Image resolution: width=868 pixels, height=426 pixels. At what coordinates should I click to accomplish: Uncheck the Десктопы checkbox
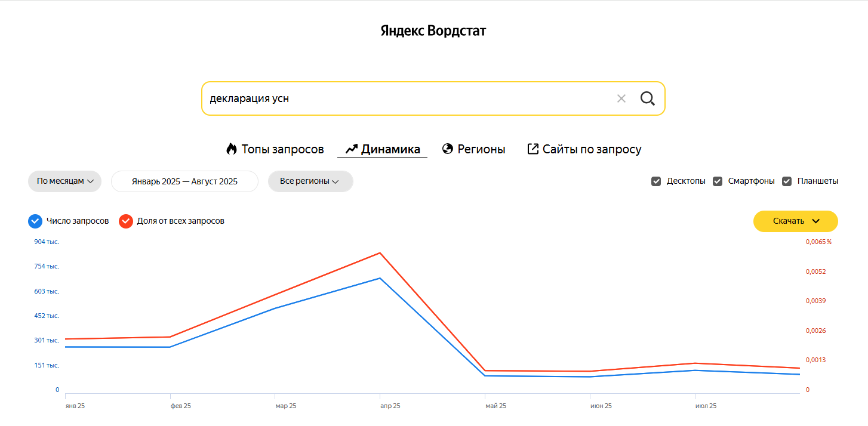click(x=656, y=181)
